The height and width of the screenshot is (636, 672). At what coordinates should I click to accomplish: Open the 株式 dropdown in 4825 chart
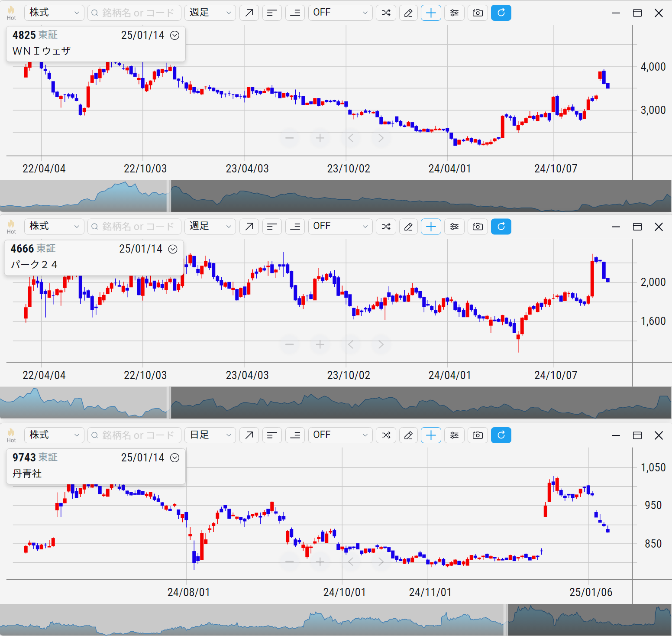54,13
